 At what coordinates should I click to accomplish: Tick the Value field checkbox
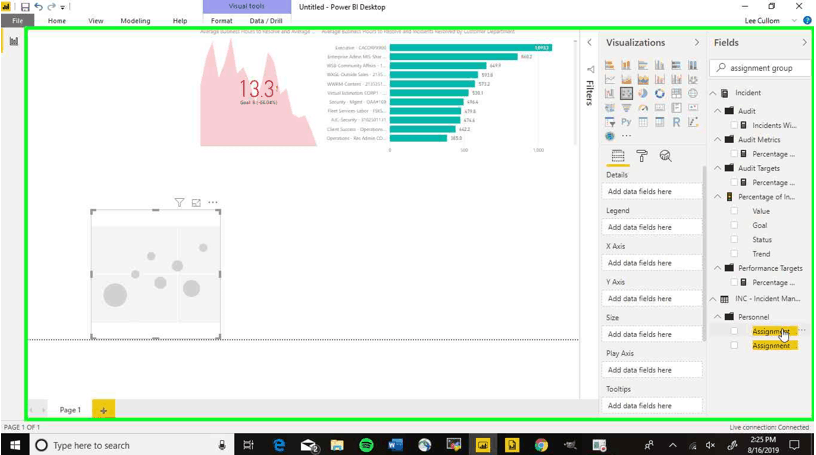[734, 211]
